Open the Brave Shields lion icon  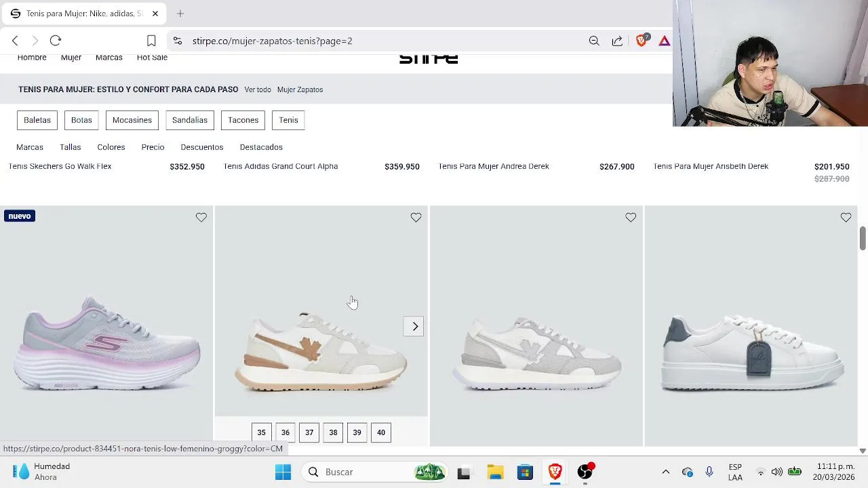642,40
